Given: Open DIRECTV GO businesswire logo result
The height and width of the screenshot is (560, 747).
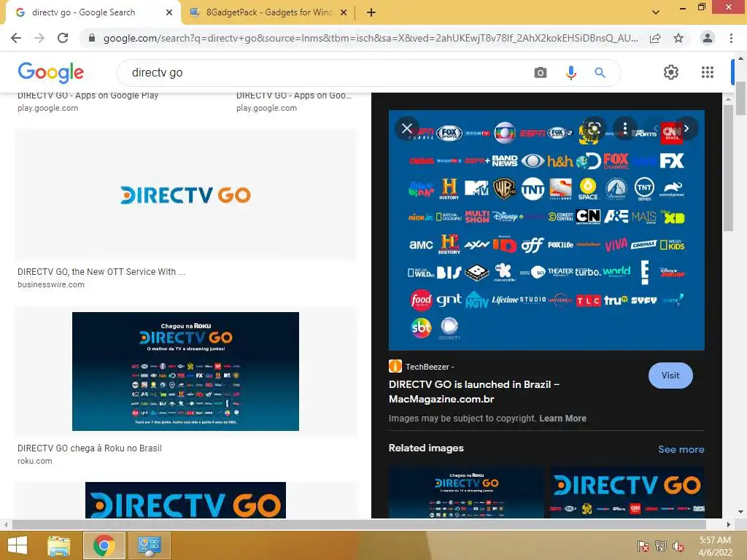Looking at the screenshot, I should [x=186, y=195].
